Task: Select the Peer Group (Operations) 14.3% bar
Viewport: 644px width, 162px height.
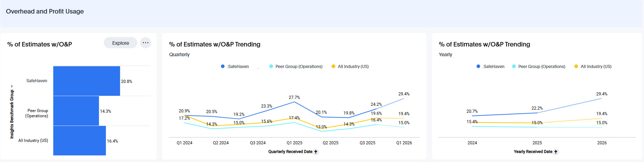Action: coord(76,111)
